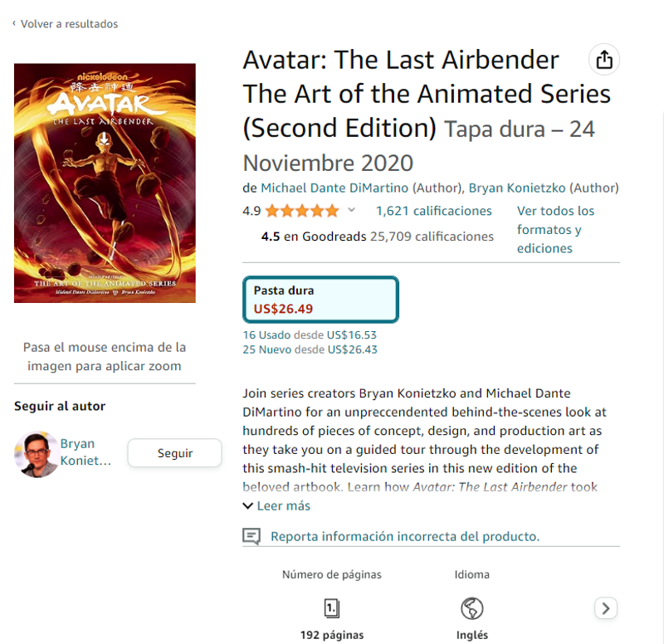Click the globe language icon

pyautogui.click(x=471, y=608)
